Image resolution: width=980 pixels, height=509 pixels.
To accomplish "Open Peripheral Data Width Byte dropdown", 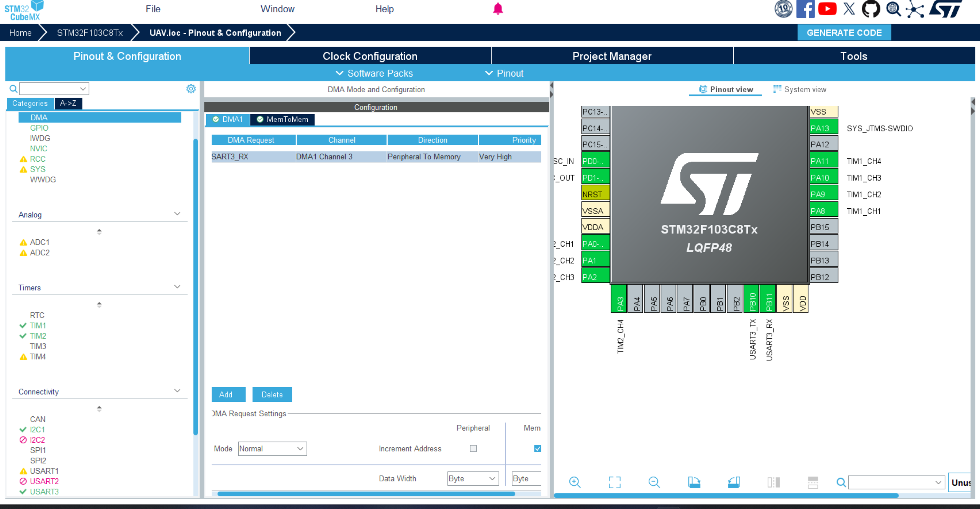I will (x=473, y=478).
